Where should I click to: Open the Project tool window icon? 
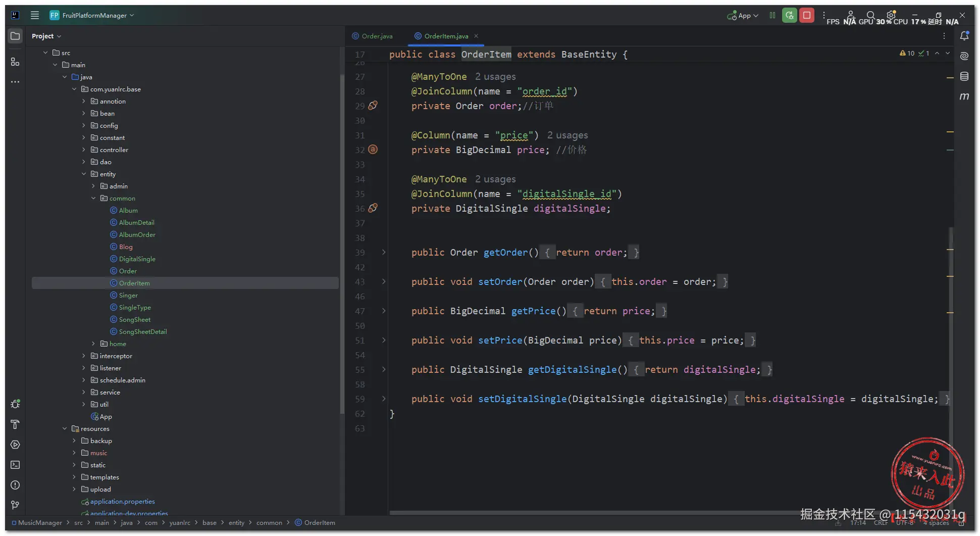click(x=15, y=36)
